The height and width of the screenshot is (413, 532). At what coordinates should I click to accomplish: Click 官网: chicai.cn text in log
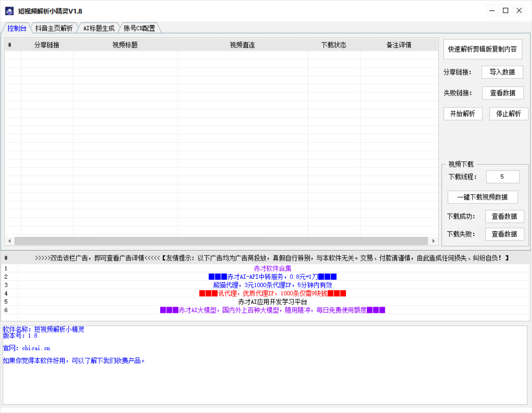(27, 348)
